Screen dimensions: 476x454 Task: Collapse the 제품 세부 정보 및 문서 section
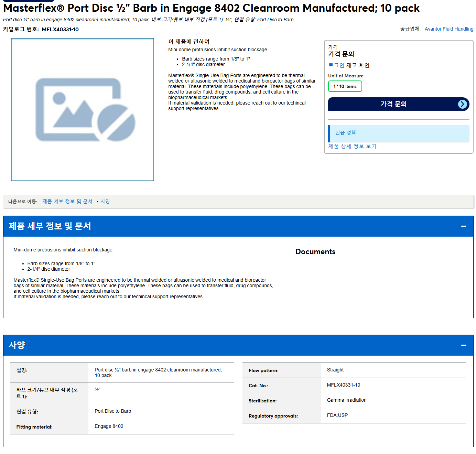tap(463, 226)
